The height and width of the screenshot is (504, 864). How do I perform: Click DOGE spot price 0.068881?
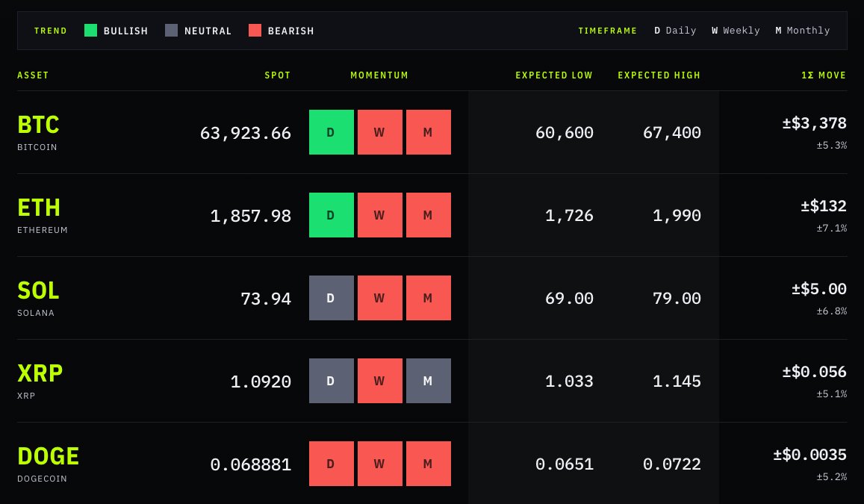point(250,464)
